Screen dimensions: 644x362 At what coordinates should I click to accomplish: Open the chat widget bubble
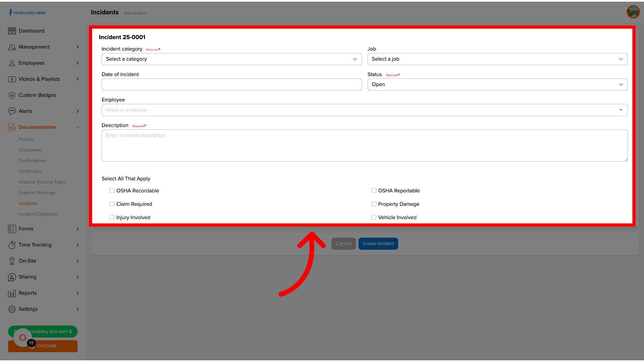click(23, 338)
